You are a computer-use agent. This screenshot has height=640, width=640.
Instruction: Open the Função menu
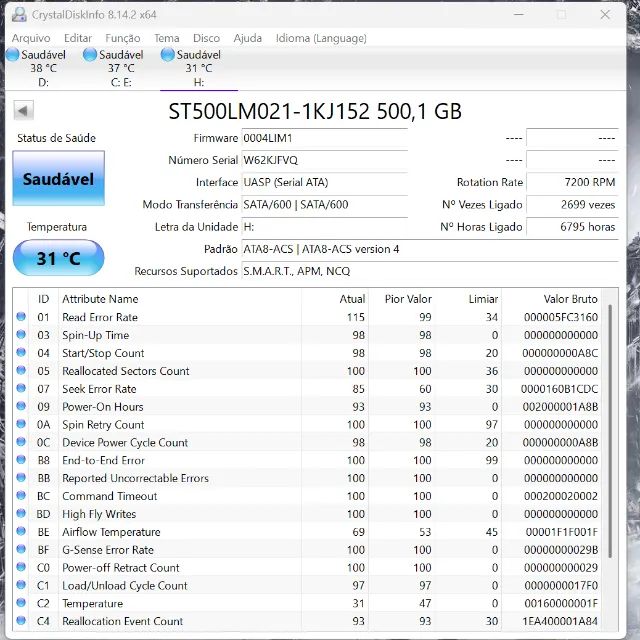123,38
